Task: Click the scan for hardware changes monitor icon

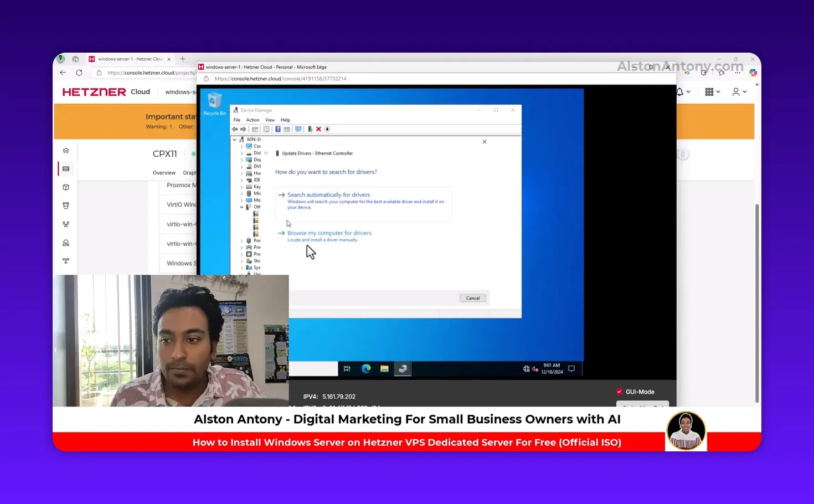Action: (x=298, y=129)
